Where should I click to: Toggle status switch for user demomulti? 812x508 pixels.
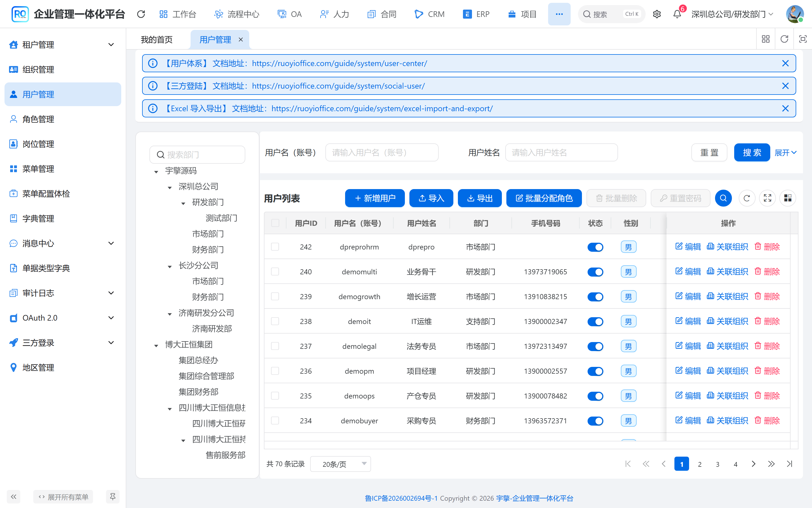(595, 272)
